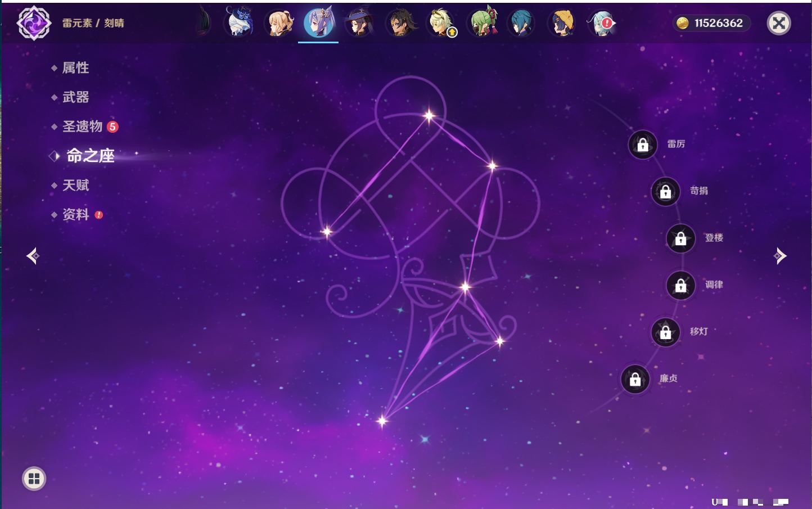
Task: Click the red 5 badge beside 圣遗物
Action: pyautogui.click(x=112, y=127)
